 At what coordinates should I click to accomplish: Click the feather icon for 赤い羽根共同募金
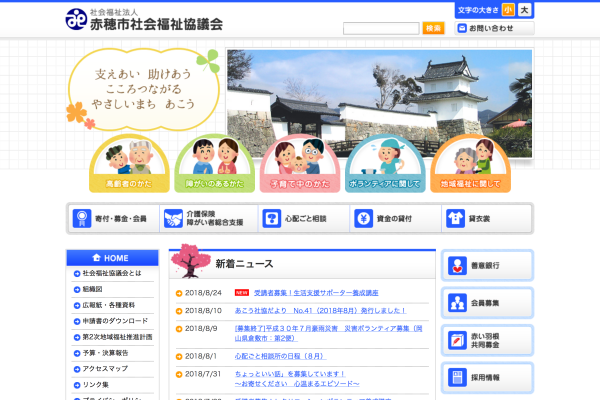(457, 340)
